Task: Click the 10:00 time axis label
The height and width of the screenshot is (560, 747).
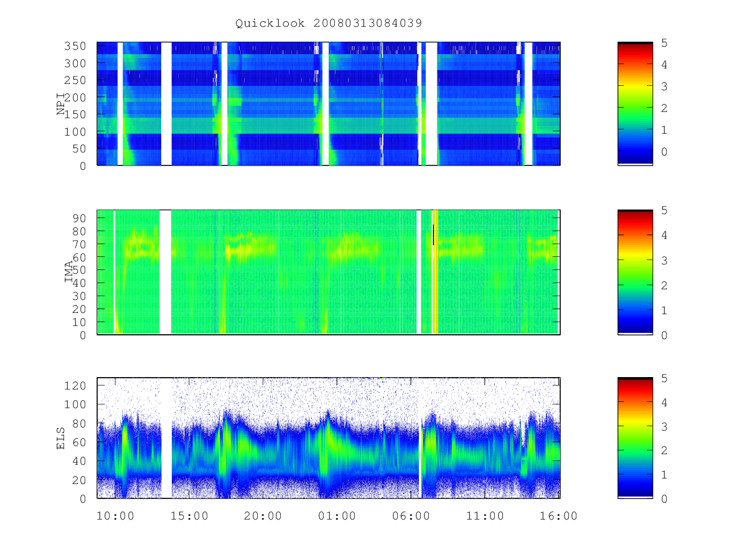Action: (116, 516)
